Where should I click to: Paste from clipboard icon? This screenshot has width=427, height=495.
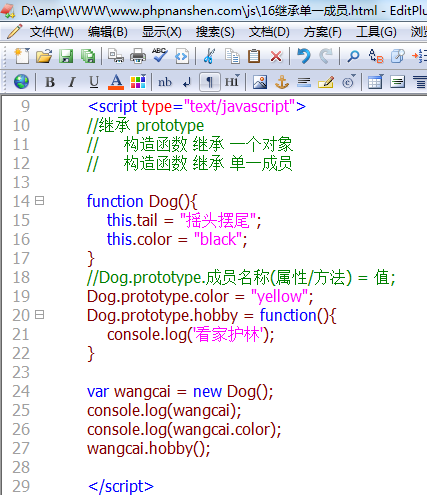[254, 56]
